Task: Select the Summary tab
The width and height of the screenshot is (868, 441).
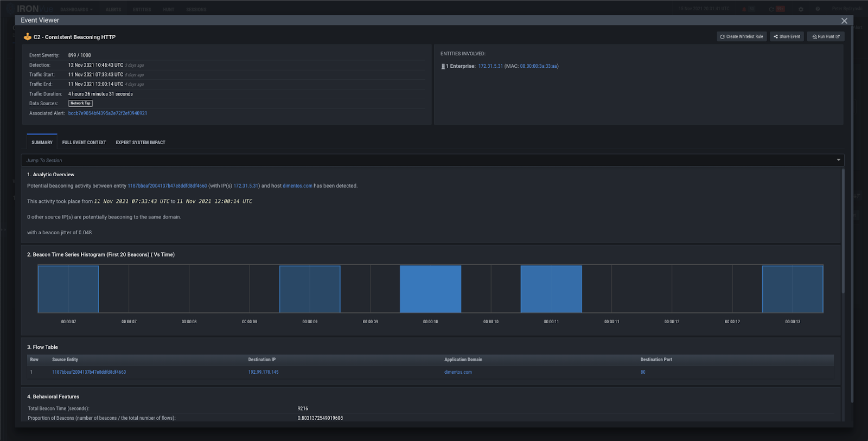Action: coord(42,142)
